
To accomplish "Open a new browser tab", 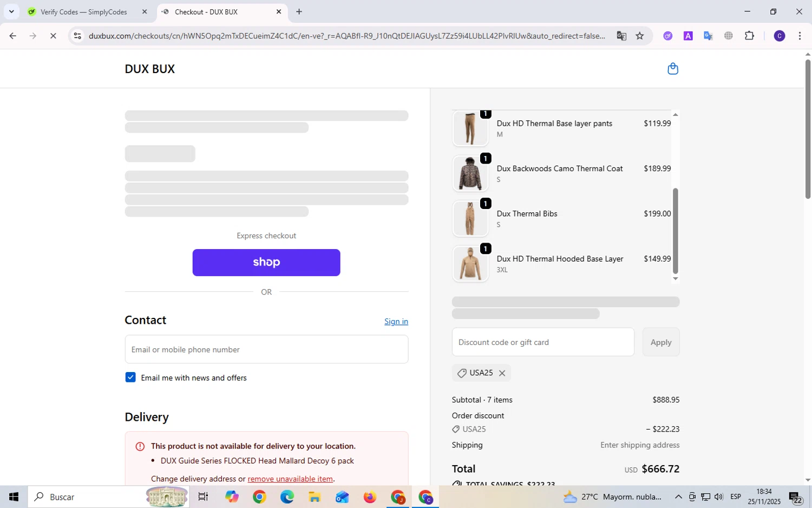I will pos(299,11).
